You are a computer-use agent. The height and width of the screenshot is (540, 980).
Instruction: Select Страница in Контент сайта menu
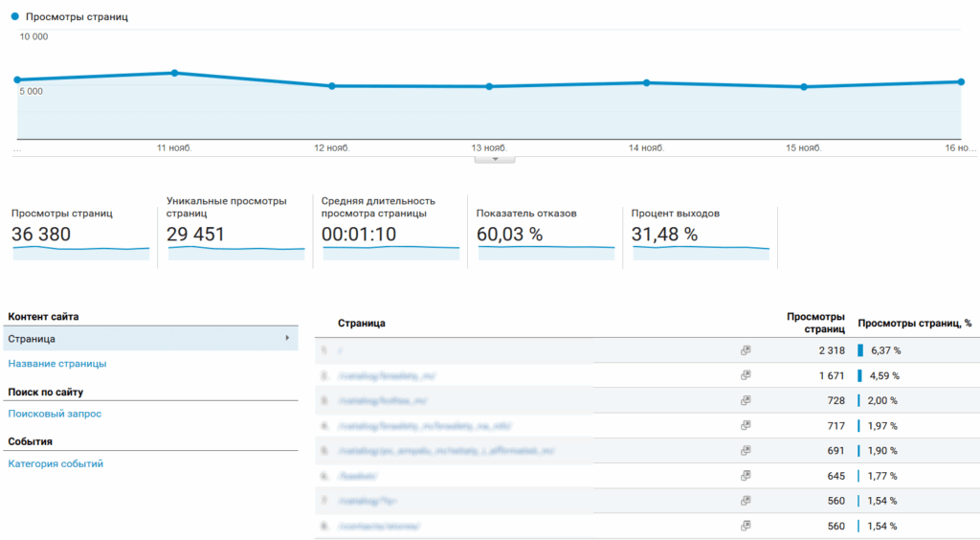point(32,339)
